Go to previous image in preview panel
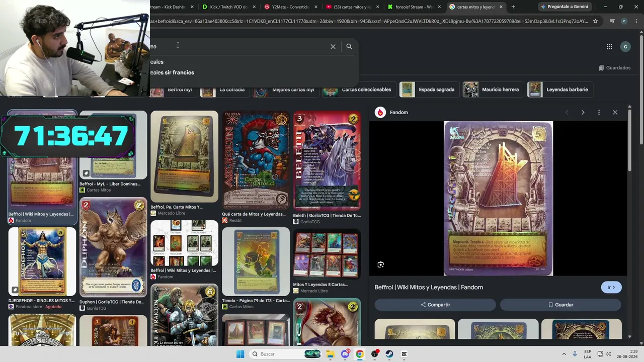Screen dimensions: 644x362 567,113
